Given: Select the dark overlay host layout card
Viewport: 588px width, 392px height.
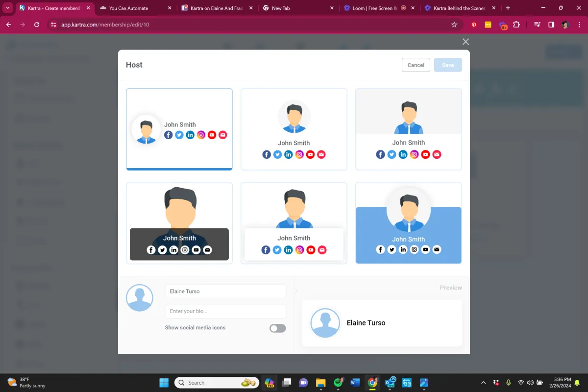Looking at the screenshot, I should click(x=179, y=223).
